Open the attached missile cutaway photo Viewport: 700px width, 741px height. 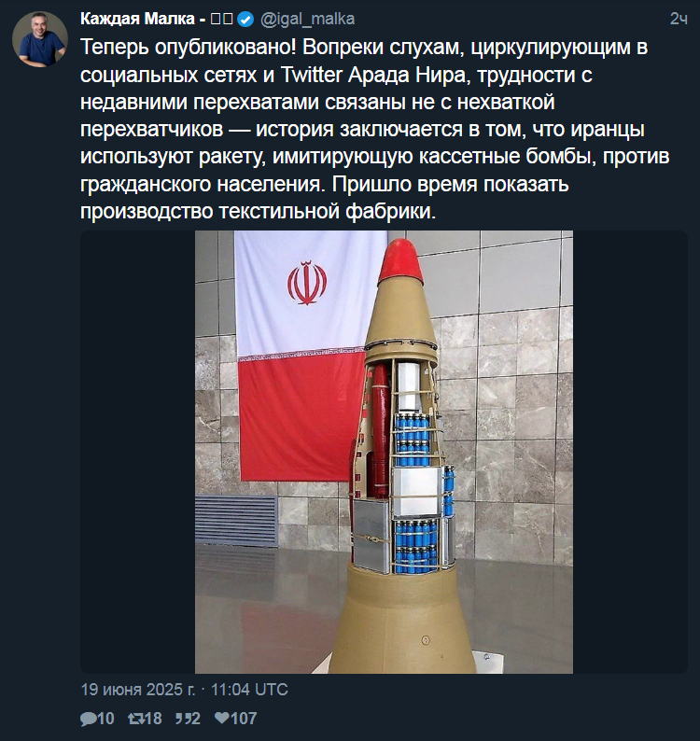[384, 452]
